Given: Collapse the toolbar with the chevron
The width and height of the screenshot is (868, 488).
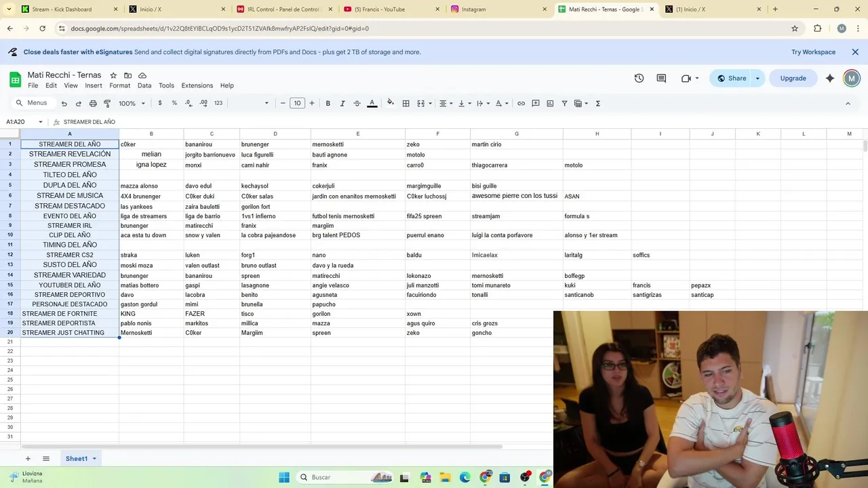Looking at the screenshot, I should [848, 103].
